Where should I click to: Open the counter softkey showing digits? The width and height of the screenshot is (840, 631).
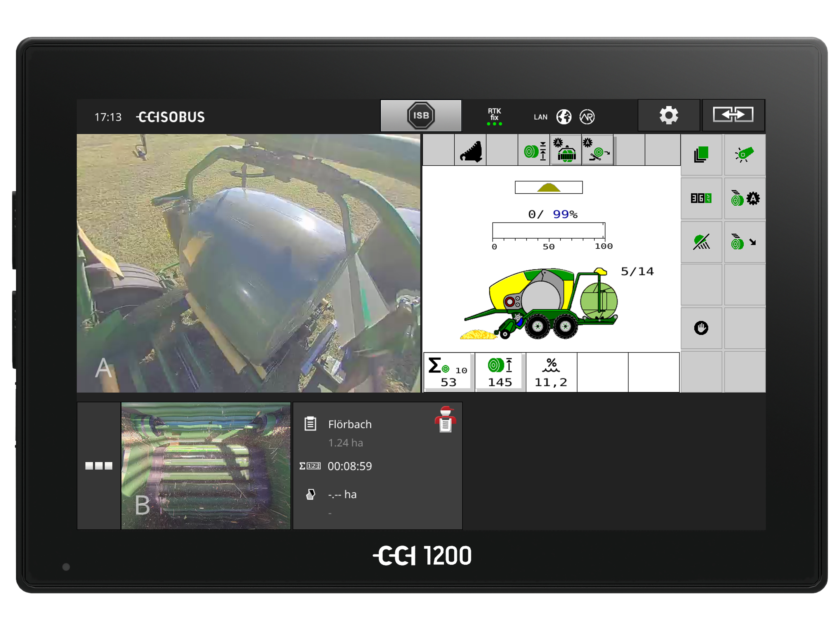point(701,198)
